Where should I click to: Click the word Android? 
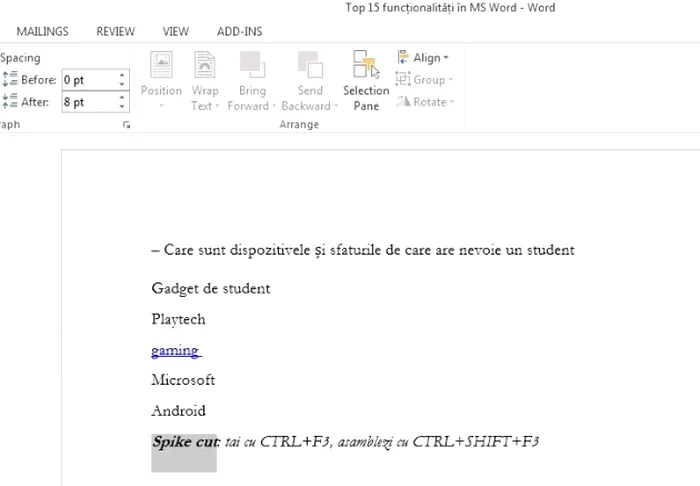(179, 411)
